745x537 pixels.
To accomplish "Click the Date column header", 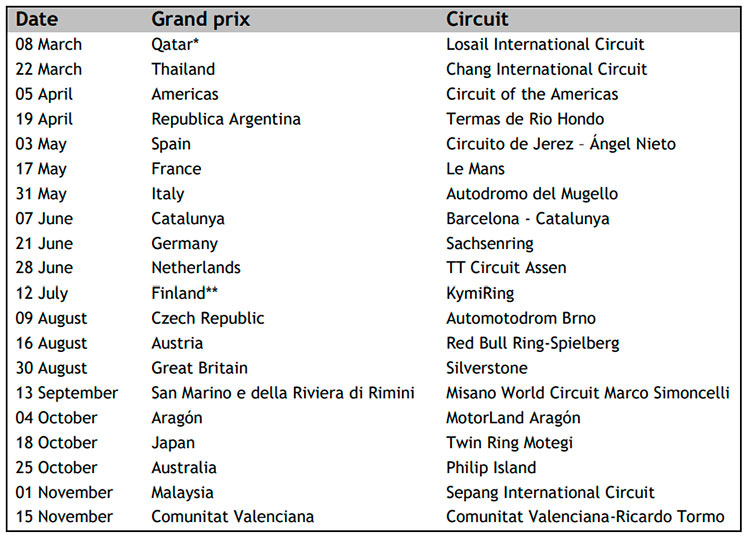I will [37, 19].
